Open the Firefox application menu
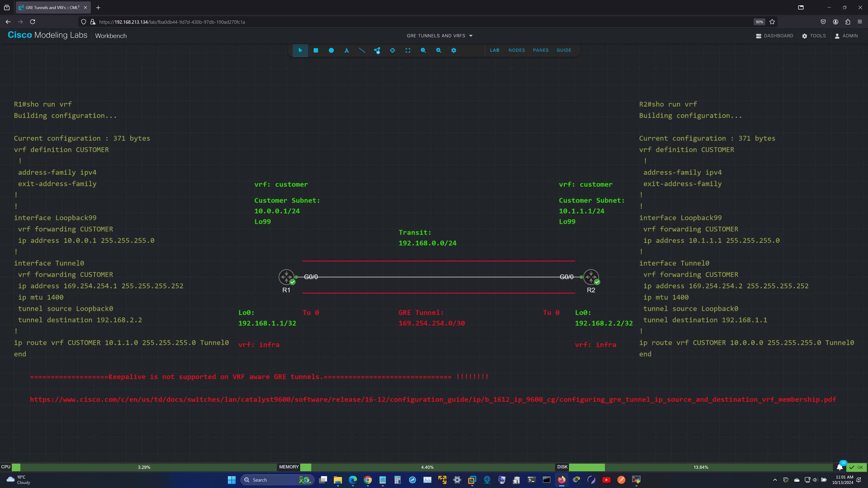 (860, 22)
